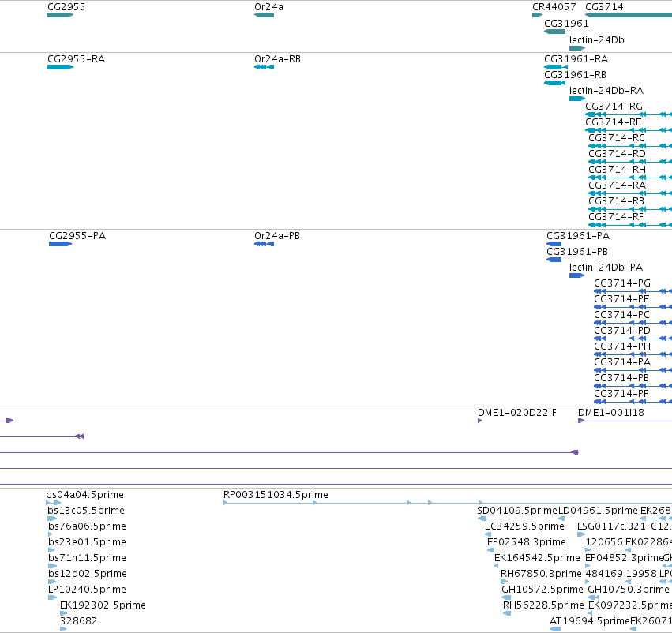Click the CG3714-RE transcript label
The width and height of the screenshot is (672, 633).
click(614, 122)
